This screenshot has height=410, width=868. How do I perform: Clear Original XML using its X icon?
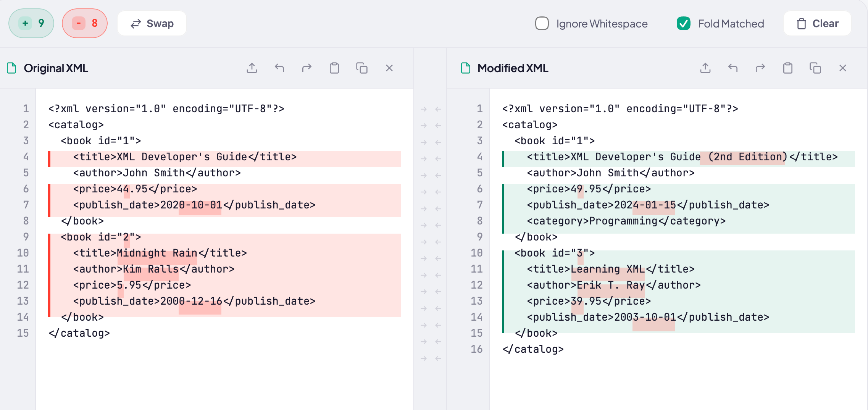pyautogui.click(x=389, y=68)
